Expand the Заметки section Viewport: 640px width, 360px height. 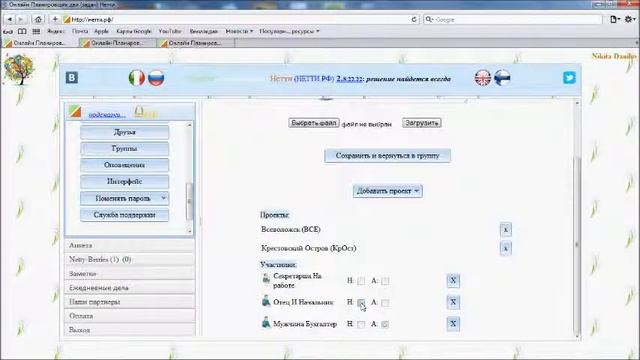pos(129,273)
